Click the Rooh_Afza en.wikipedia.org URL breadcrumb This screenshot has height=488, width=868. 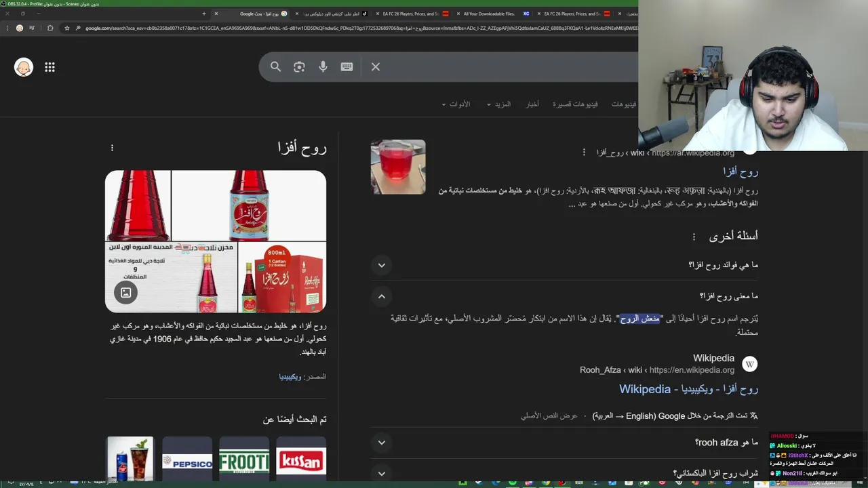click(x=657, y=370)
